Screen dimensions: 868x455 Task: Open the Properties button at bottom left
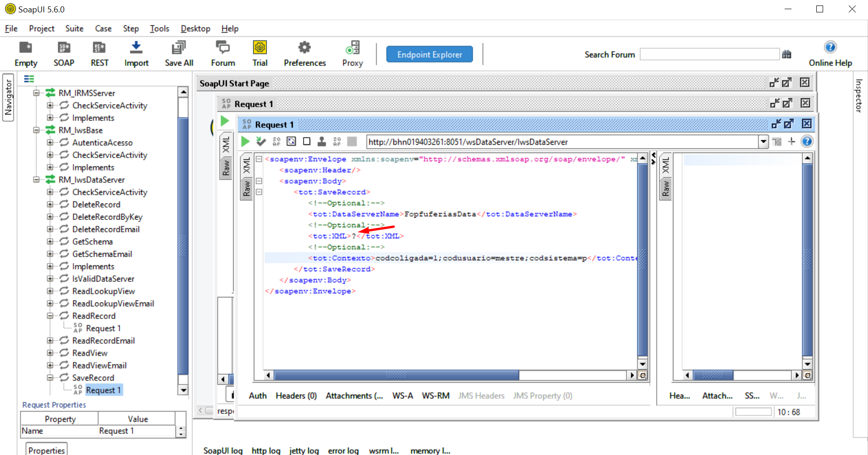coord(47,450)
